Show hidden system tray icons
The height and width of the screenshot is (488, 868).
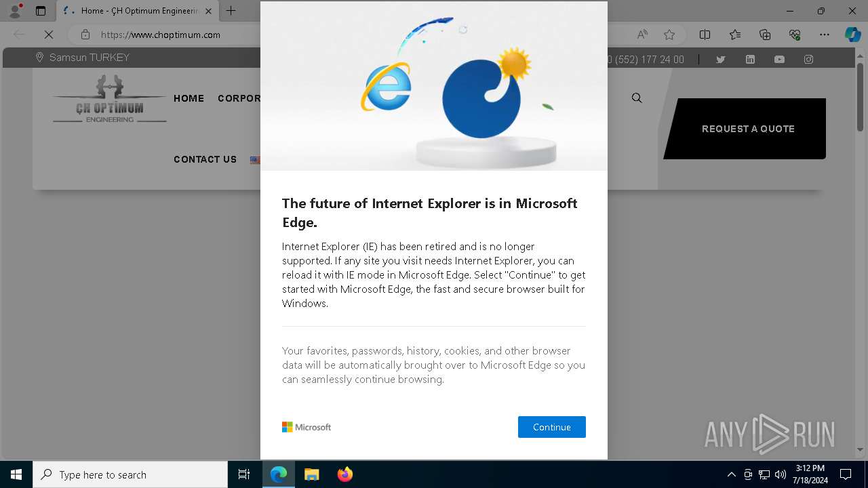(x=732, y=474)
